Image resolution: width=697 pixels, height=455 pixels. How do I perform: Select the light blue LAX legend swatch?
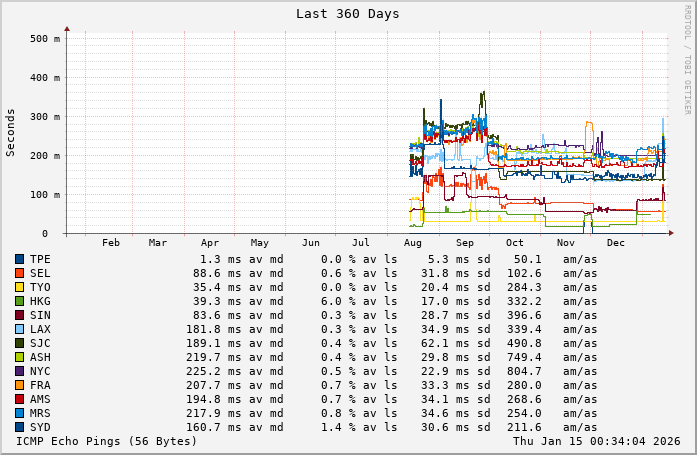pos(19,329)
